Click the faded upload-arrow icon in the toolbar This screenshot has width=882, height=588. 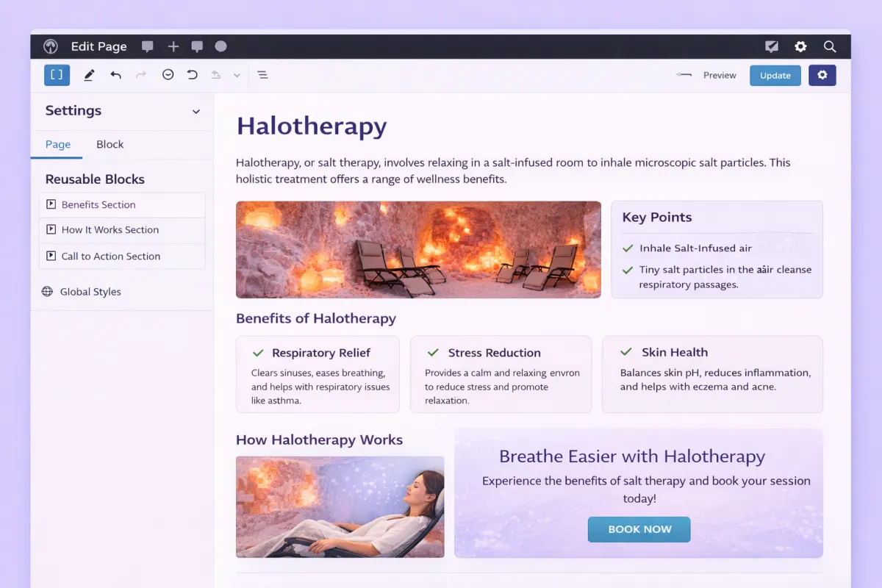pos(216,75)
